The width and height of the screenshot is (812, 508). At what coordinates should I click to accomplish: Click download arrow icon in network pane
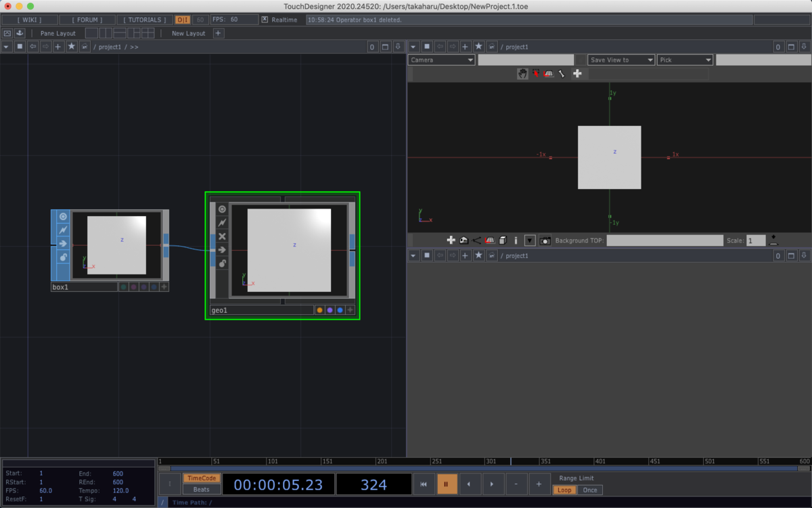398,47
